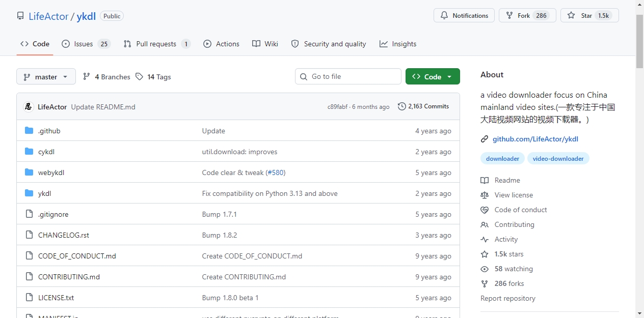Open the CHANGELOG.rst file
The image size is (644, 318).
64,235
